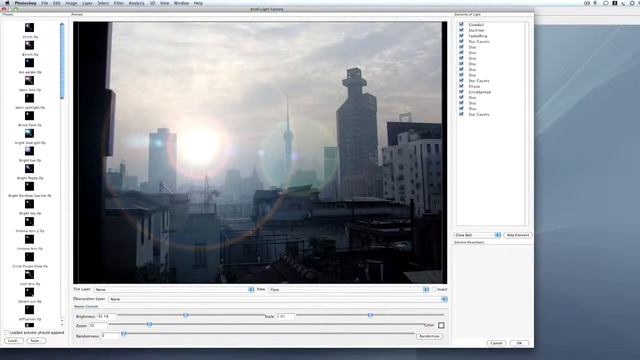Select the 35mm preset thumbnail
The image size is (640, 360).
click(x=29, y=27)
